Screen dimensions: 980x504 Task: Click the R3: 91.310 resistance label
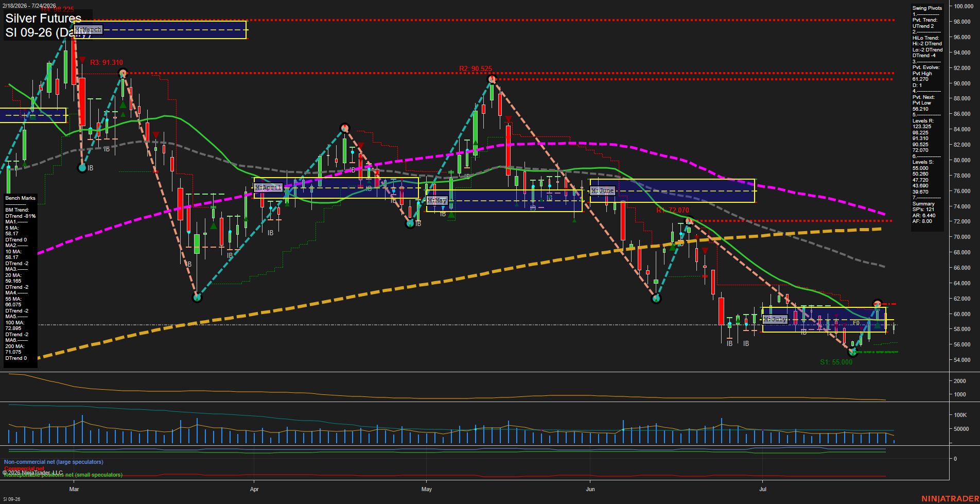tap(107, 62)
